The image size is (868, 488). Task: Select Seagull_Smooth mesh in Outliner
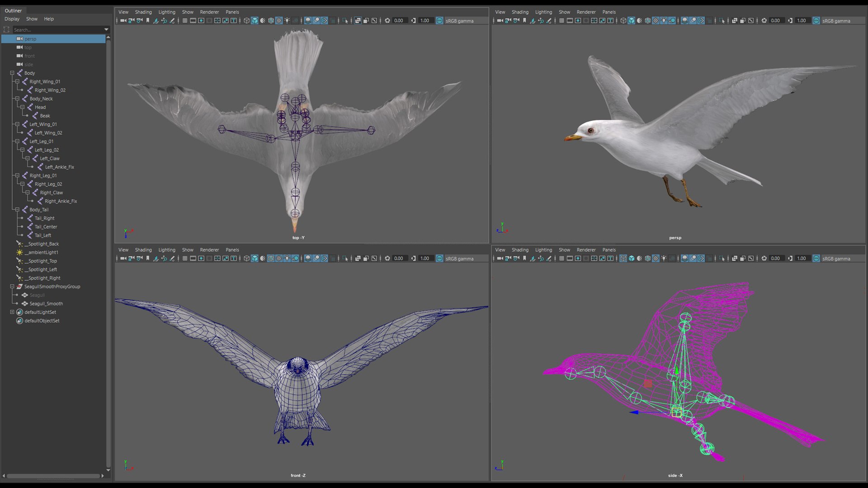tap(46, 304)
